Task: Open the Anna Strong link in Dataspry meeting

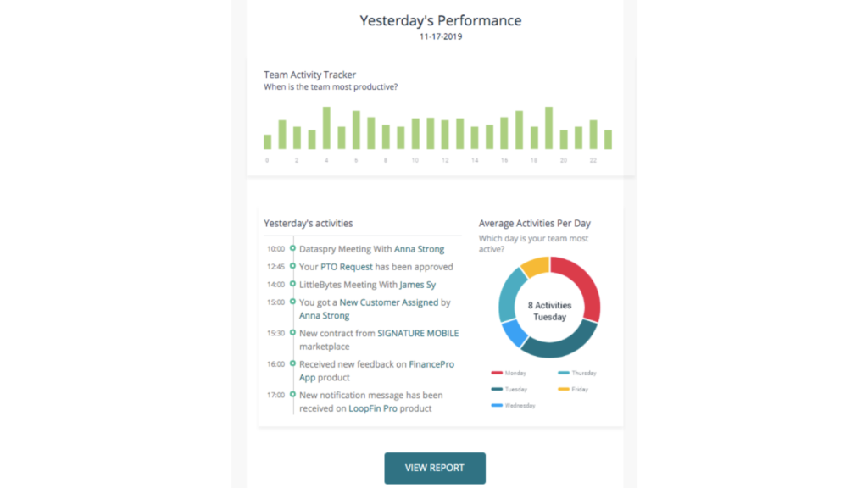Action: click(x=419, y=249)
